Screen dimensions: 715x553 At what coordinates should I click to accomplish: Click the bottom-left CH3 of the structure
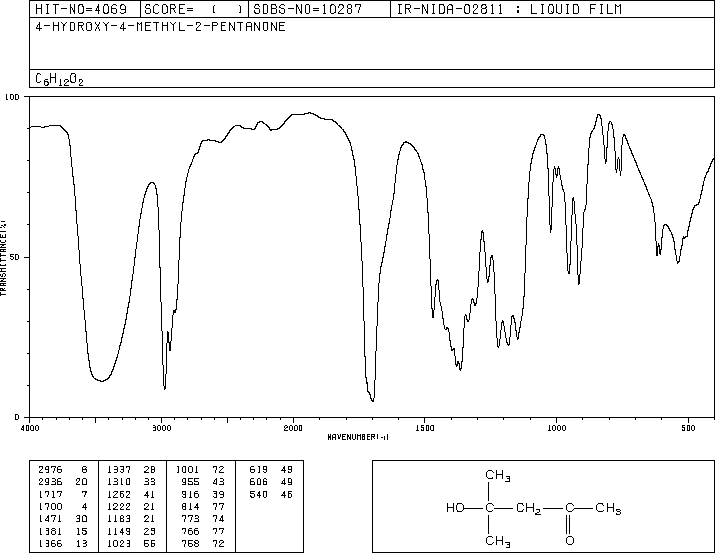pyautogui.click(x=498, y=541)
